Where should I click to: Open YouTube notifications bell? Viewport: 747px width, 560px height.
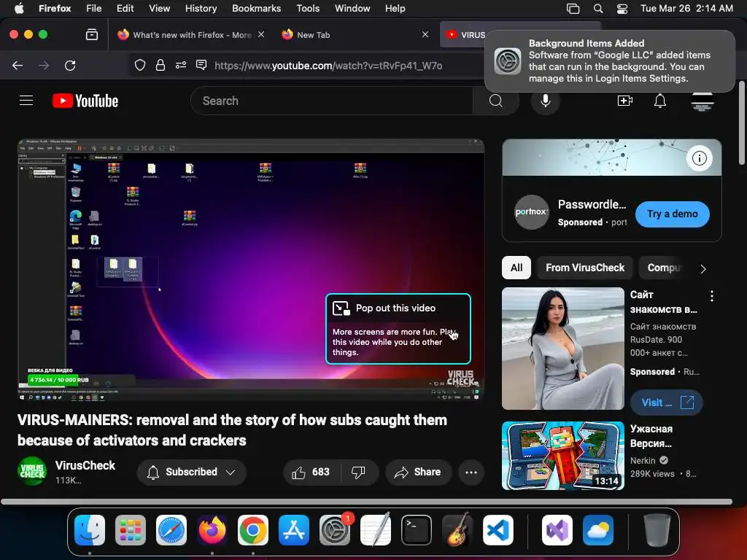coord(659,101)
